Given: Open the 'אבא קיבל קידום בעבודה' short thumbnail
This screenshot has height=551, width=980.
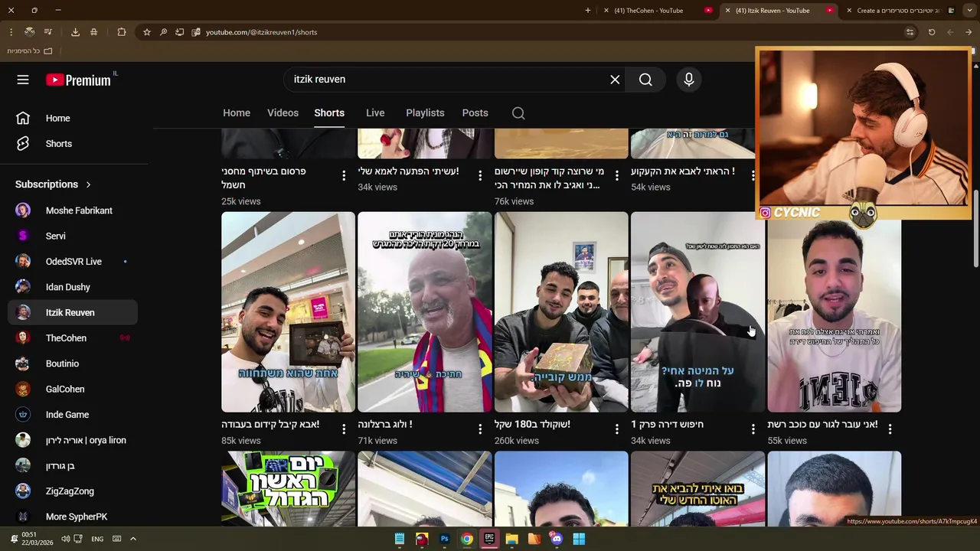Looking at the screenshot, I should coord(288,312).
